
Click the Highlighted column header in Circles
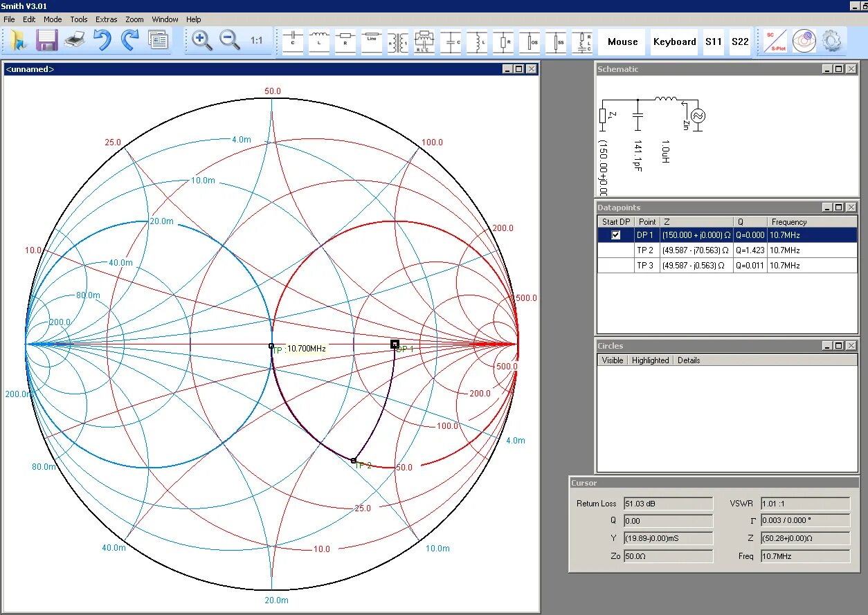click(x=650, y=360)
